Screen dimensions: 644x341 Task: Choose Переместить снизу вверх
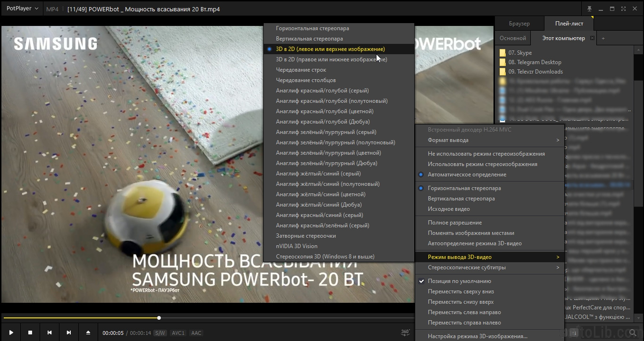[490, 302]
